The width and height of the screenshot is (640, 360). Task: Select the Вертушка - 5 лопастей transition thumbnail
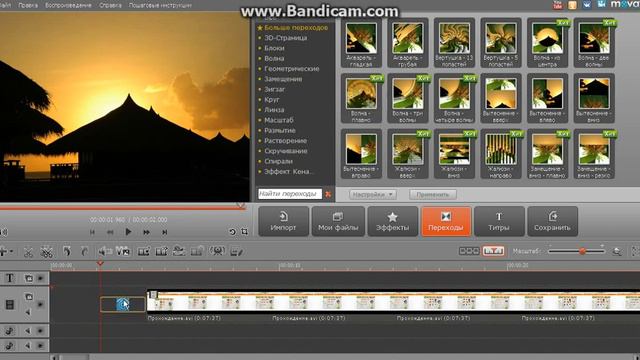500,43
